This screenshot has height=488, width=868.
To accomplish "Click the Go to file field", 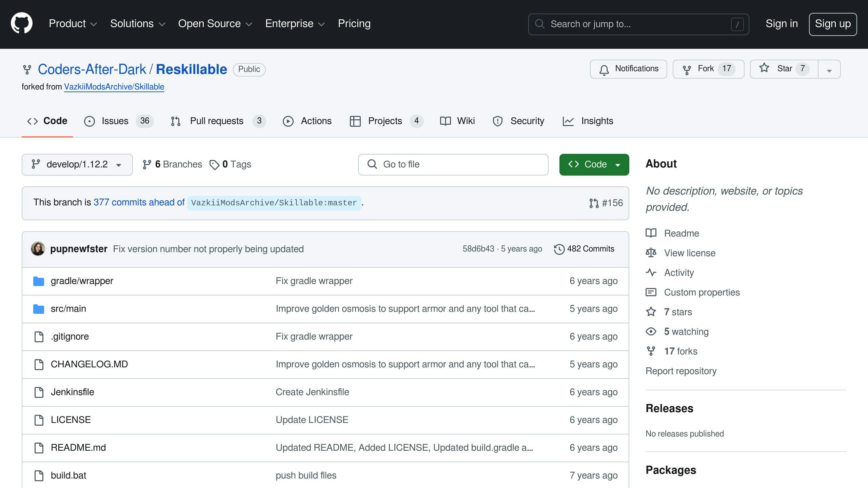I will 453,165.
